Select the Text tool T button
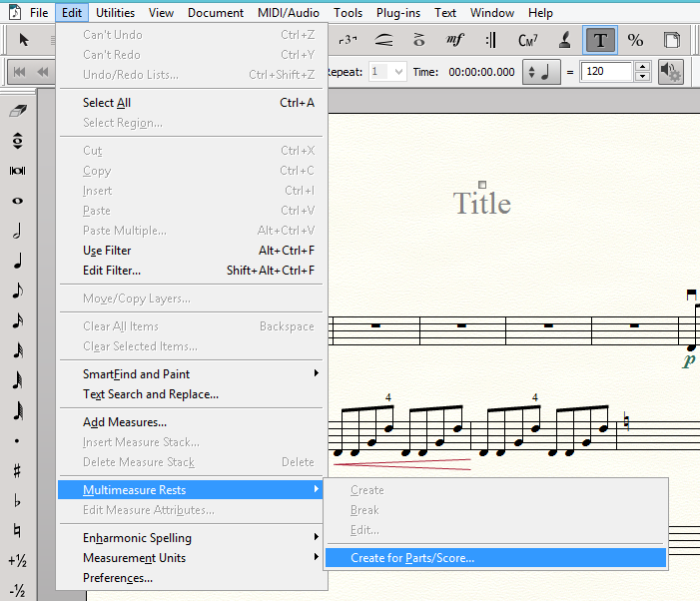 (x=600, y=40)
